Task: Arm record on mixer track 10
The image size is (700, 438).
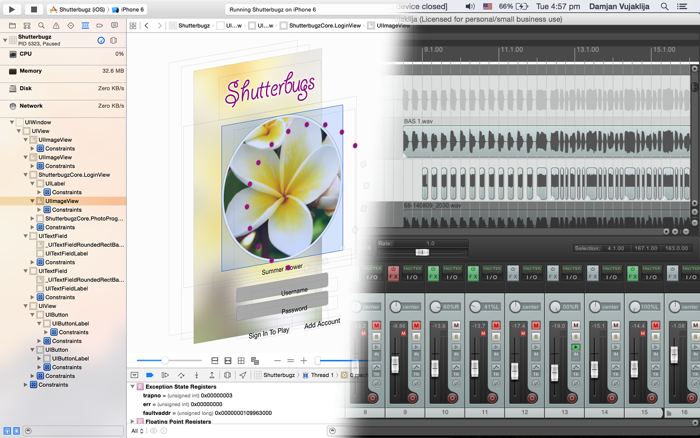Action: pyautogui.click(x=451, y=398)
